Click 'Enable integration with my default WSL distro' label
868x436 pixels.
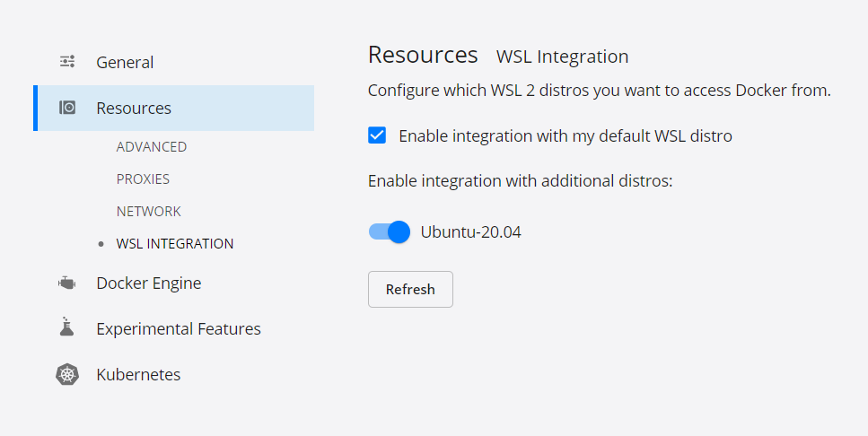pos(566,136)
